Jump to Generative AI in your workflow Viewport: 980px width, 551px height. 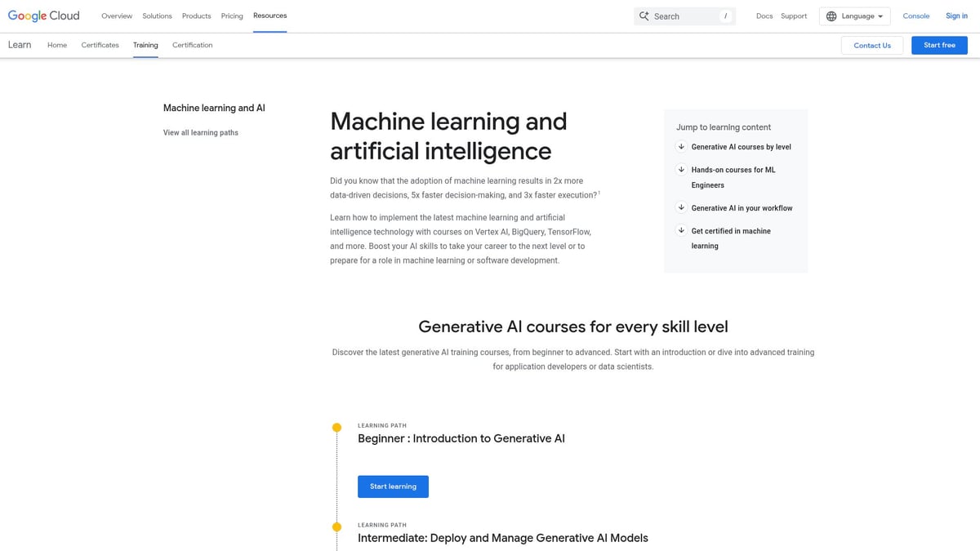(742, 208)
